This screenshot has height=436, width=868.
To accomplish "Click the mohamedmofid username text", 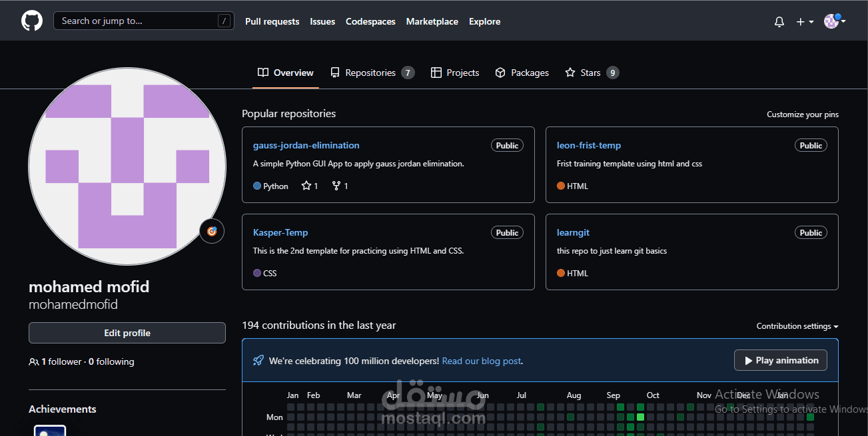I will coord(73,305).
